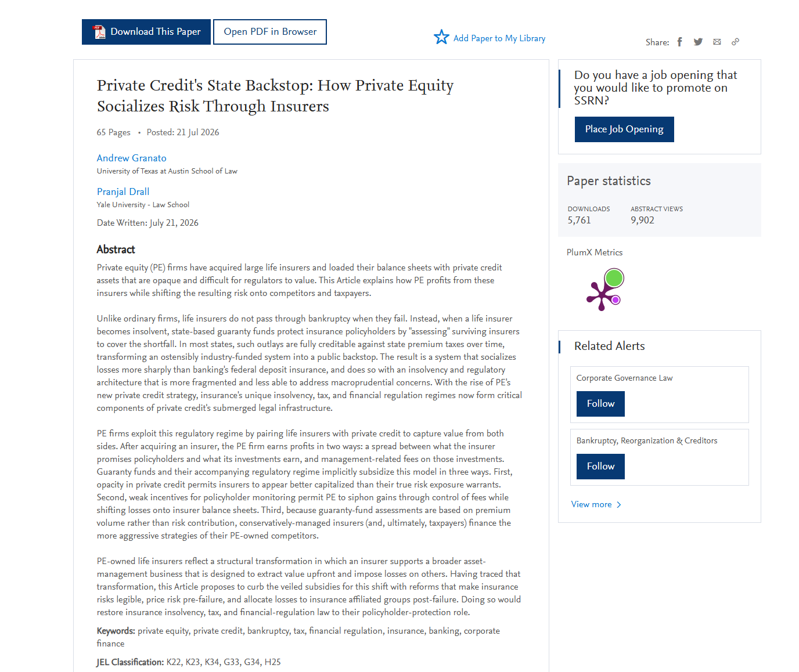Open Add Paper to My Library link
The image size is (799, 672).
pyautogui.click(x=499, y=38)
